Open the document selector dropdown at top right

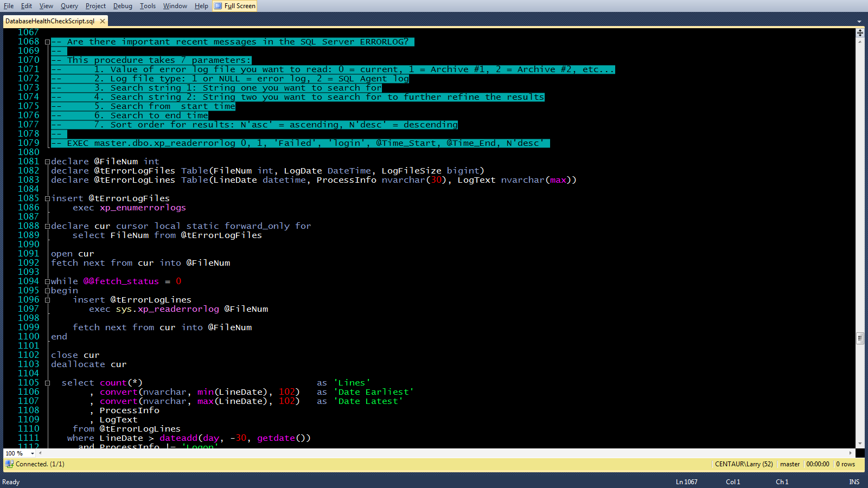click(859, 21)
